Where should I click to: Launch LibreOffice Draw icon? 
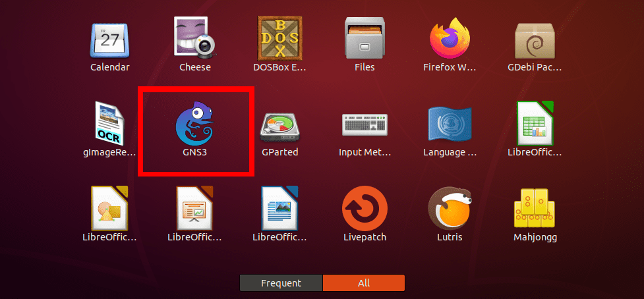point(109,208)
